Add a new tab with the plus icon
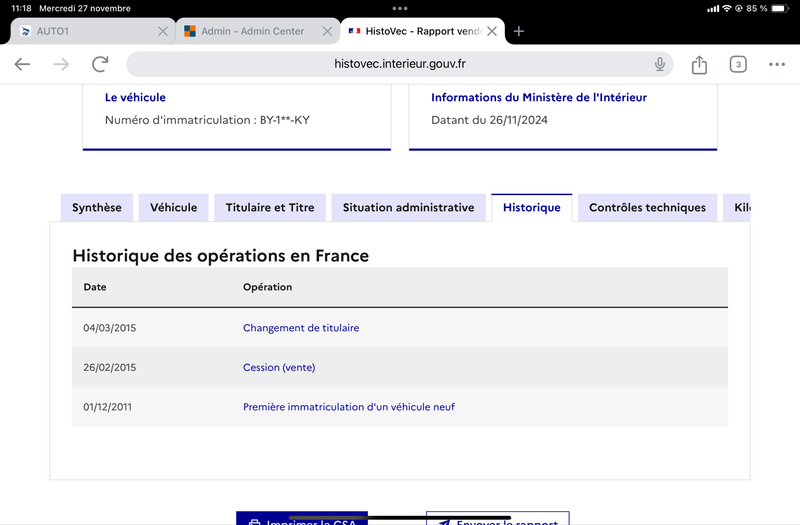The height and width of the screenshot is (525, 800). (518, 31)
